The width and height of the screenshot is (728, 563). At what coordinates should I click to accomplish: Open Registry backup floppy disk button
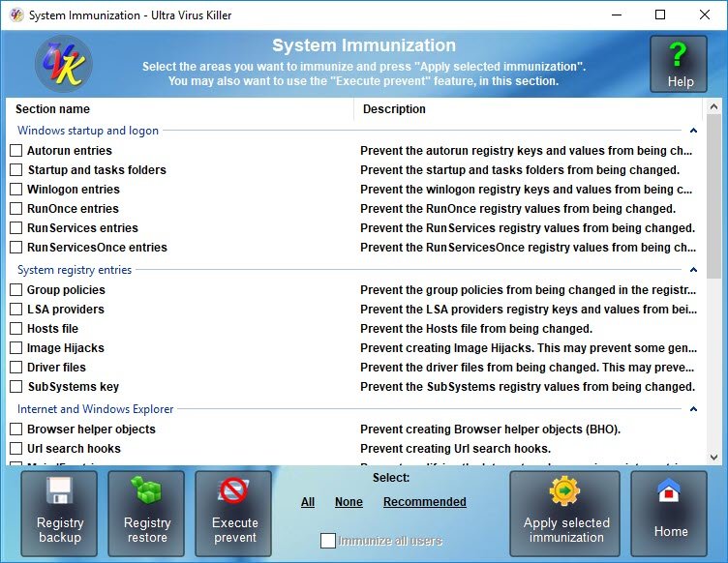pyautogui.click(x=59, y=514)
